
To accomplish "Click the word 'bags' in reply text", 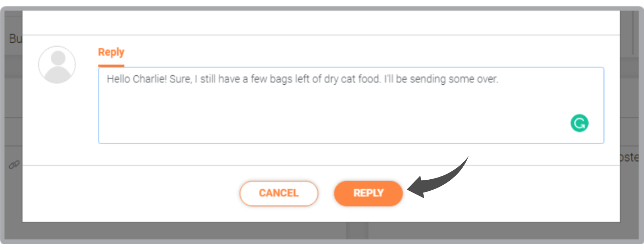I will point(281,79).
